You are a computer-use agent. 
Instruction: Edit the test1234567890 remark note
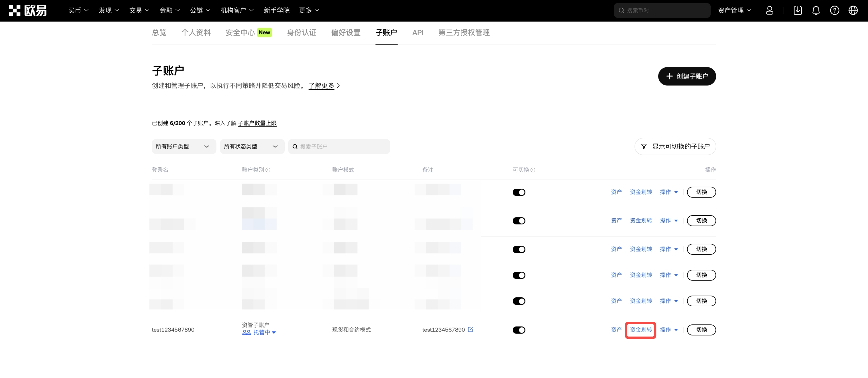tap(470, 329)
